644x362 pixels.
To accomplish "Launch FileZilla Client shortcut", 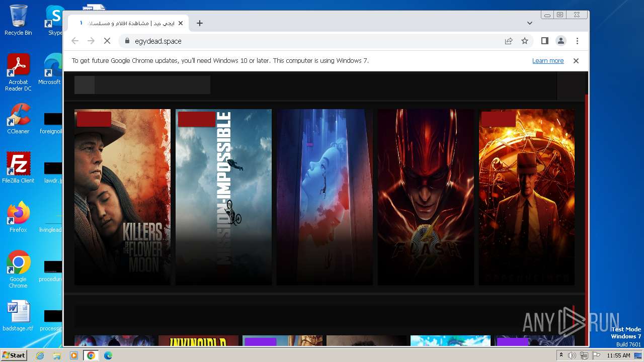I will coord(18,168).
